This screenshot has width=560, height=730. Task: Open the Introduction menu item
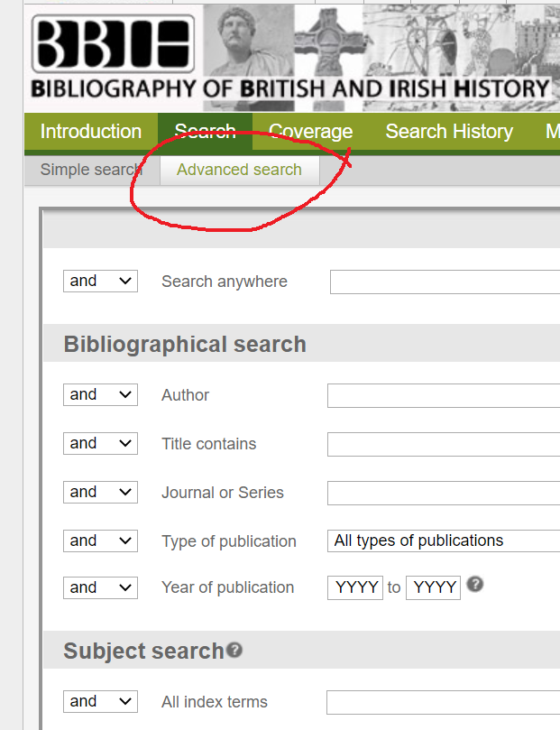pos(90,132)
